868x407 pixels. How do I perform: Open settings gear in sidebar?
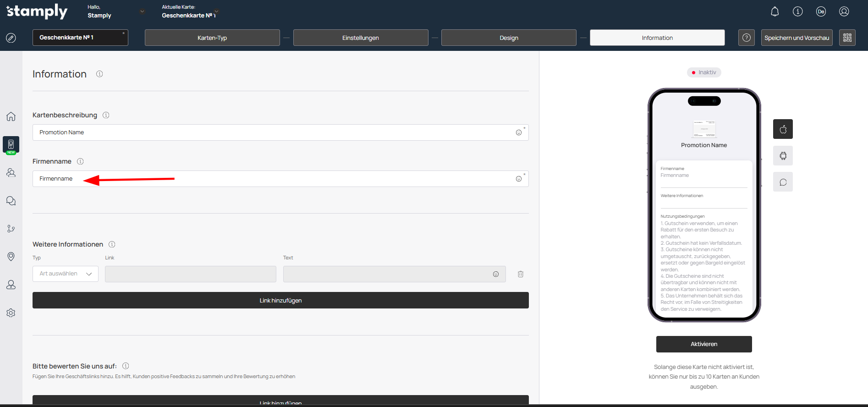(x=11, y=313)
